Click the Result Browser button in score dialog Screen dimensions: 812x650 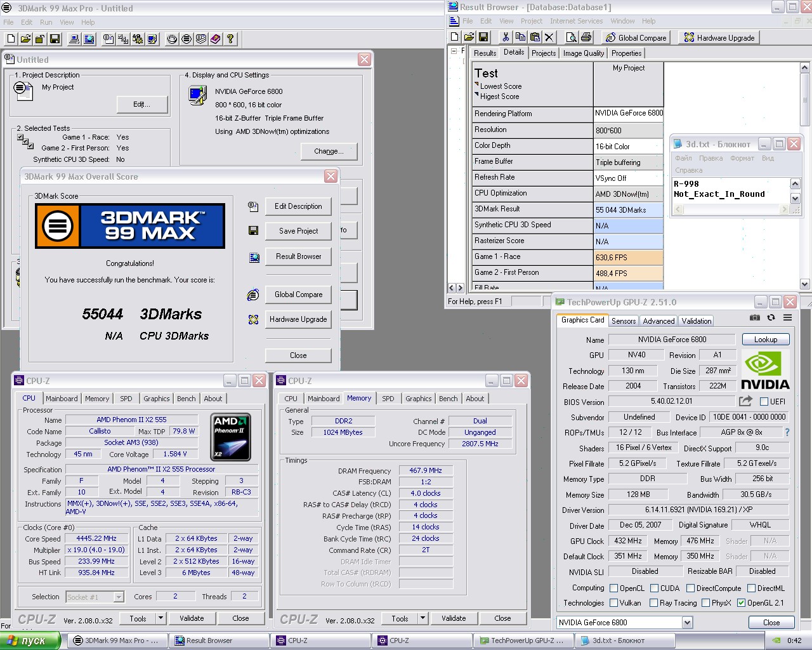(298, 256)
